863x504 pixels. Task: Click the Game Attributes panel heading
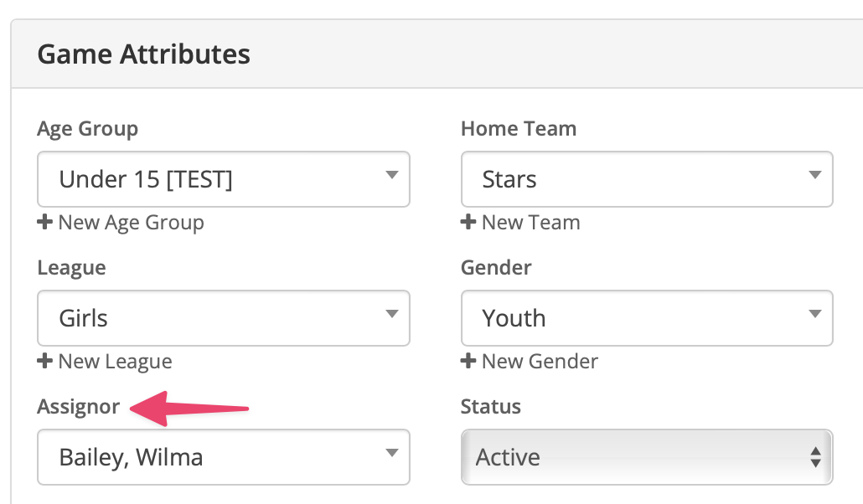tap(143, 54)
